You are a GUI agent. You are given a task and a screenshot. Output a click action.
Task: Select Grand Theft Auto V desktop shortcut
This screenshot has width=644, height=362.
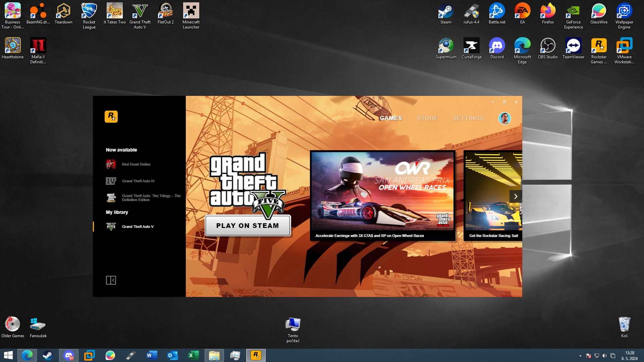(140, 16)
